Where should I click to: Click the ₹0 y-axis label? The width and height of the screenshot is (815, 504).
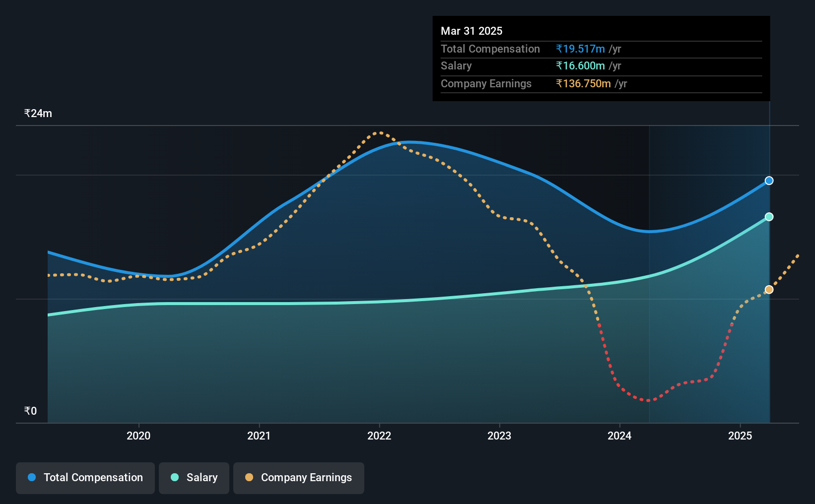point(30,411)
